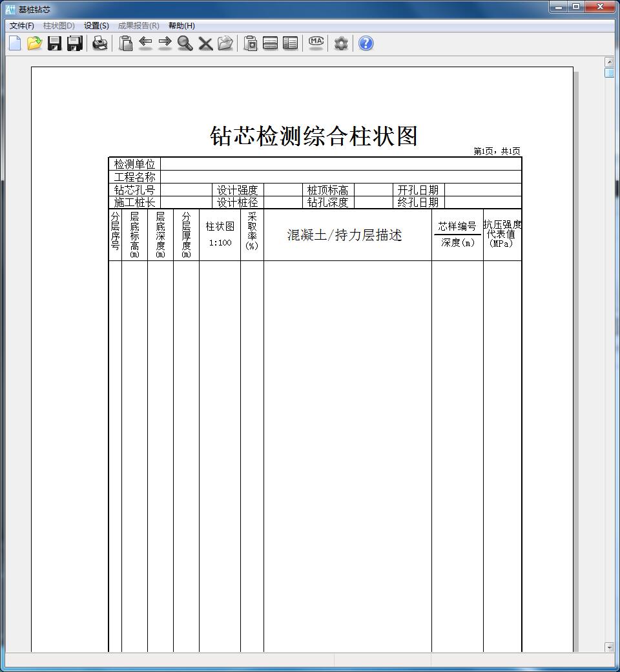
Task: Click the printer icon to print
Action: (x=100, y=43)
